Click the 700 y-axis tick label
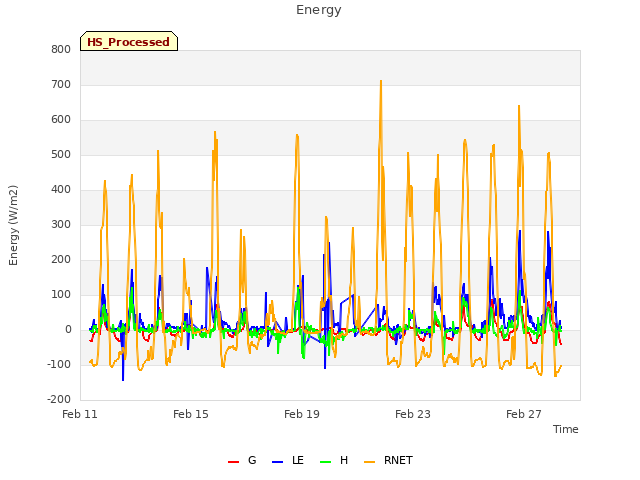 tap(61, 84)
